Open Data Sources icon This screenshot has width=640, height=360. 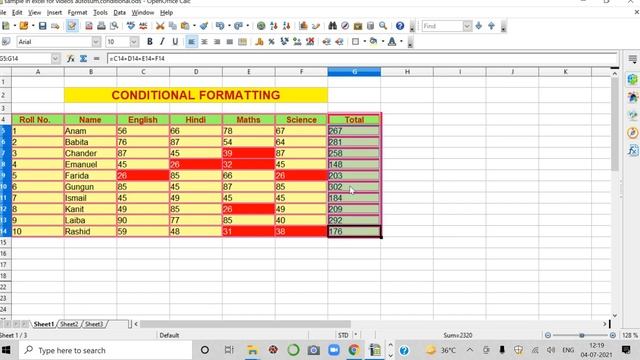pos(371,26)
